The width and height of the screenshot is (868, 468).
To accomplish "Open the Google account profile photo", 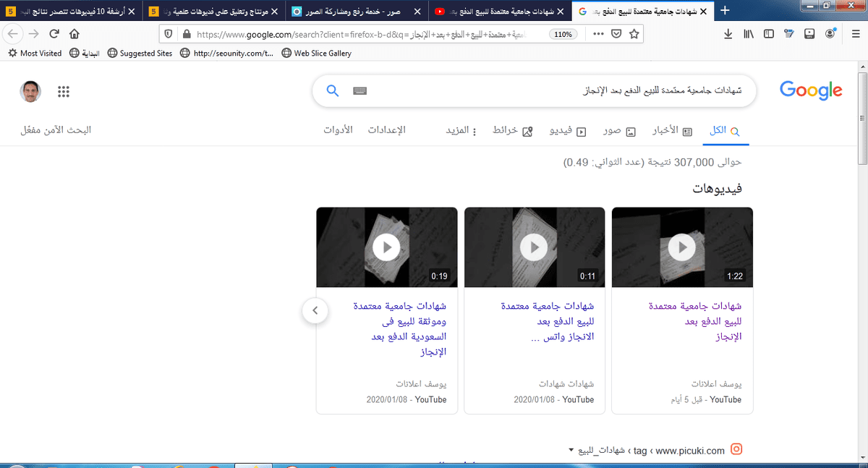I will 30,91.
